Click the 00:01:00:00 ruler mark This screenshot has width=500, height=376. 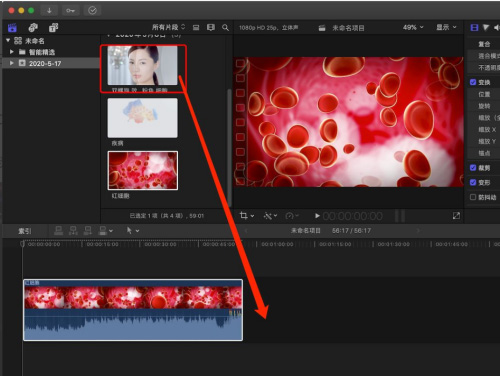click(x=277, y=244)
